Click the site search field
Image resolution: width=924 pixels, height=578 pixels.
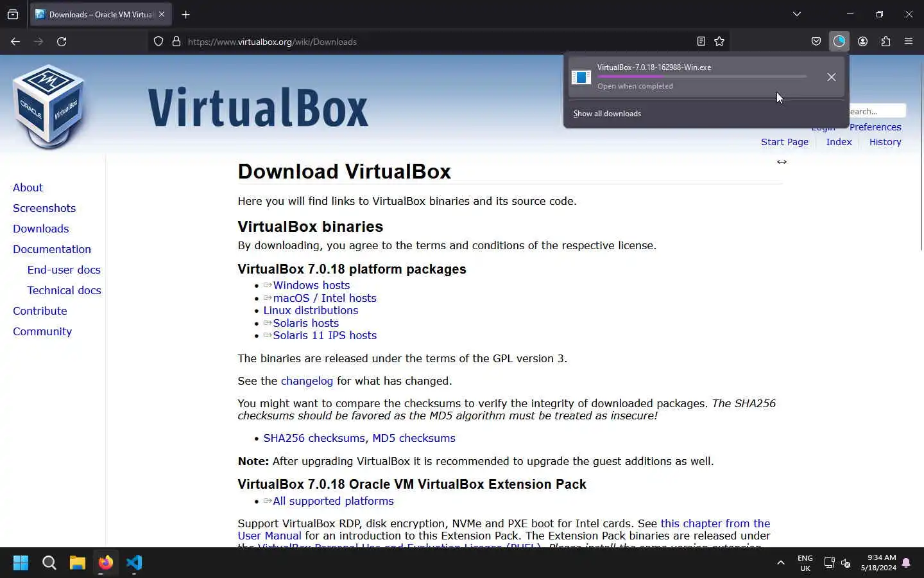point(877,111)
